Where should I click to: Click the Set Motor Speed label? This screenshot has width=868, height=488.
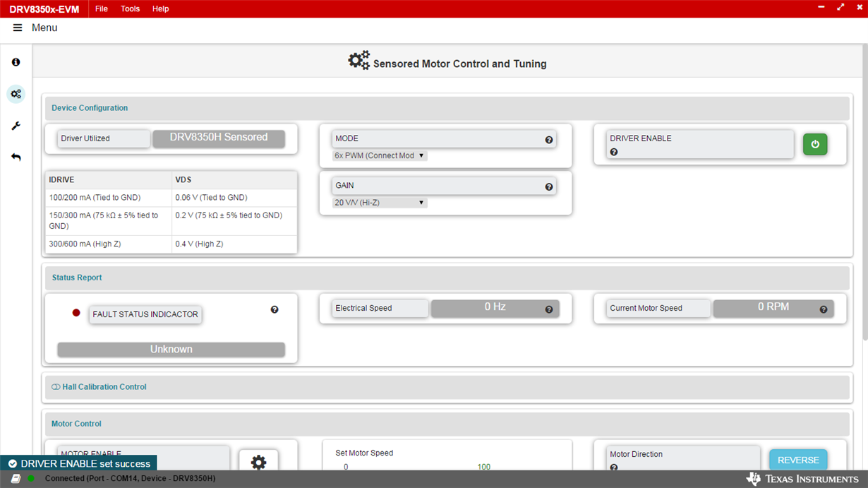(x=364, y=453)
